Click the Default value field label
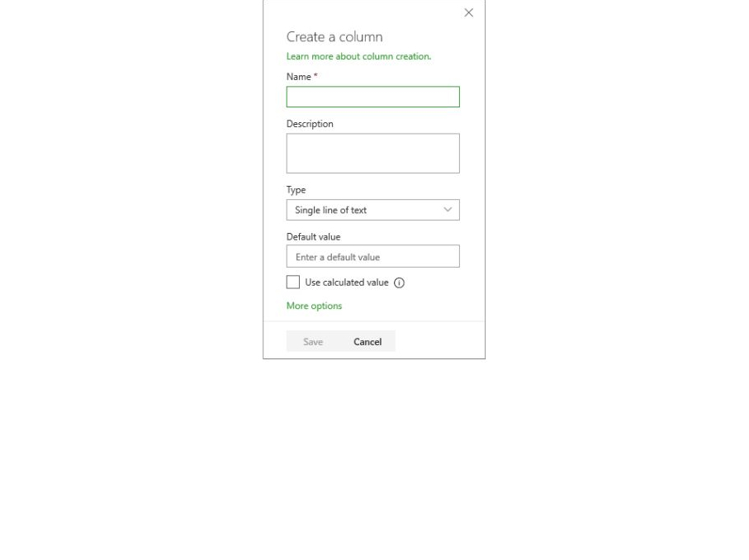This screenshot has height=560, width=749. (x=313, y=237)
